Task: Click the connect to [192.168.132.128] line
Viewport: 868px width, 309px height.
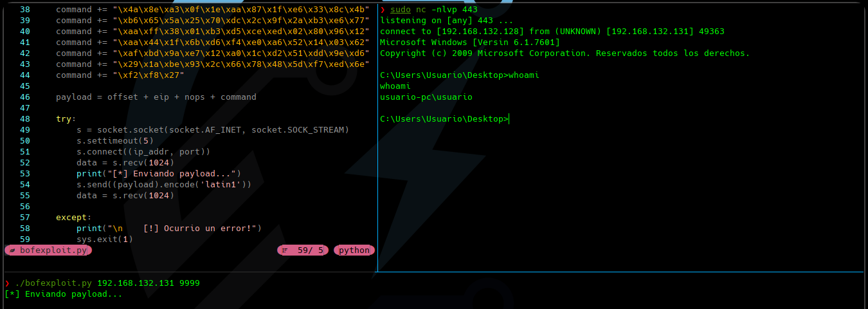Action: [552, 32]
